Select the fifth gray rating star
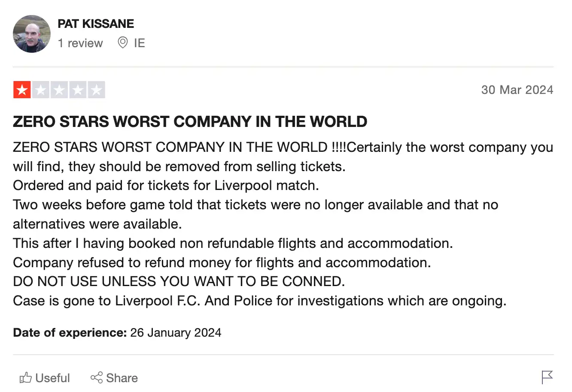 pyautogui.click(x=96, y=90)
